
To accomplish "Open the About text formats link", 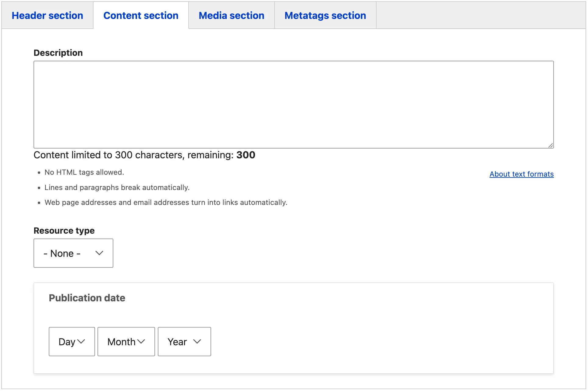I will pyautogui.click(x=521, y=174).
